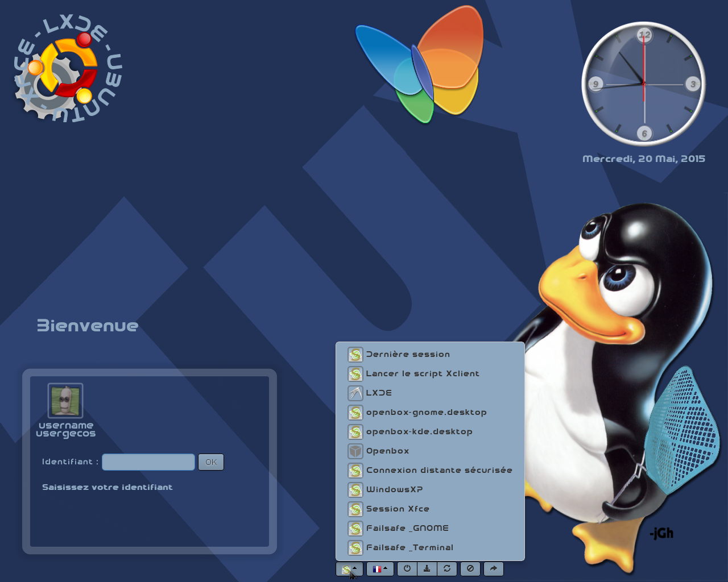Click the Identifiant text field
Image resolution: width=728 pixels, height=582 pixels.
pos(148,462)
